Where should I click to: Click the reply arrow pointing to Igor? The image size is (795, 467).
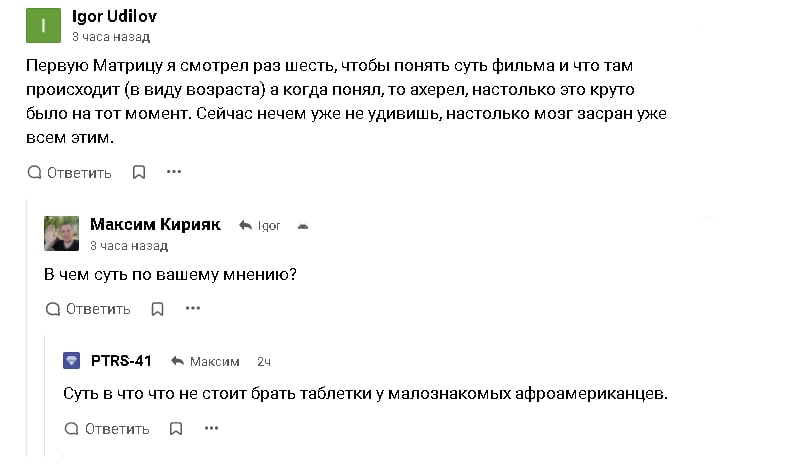[x=244, y=226]
